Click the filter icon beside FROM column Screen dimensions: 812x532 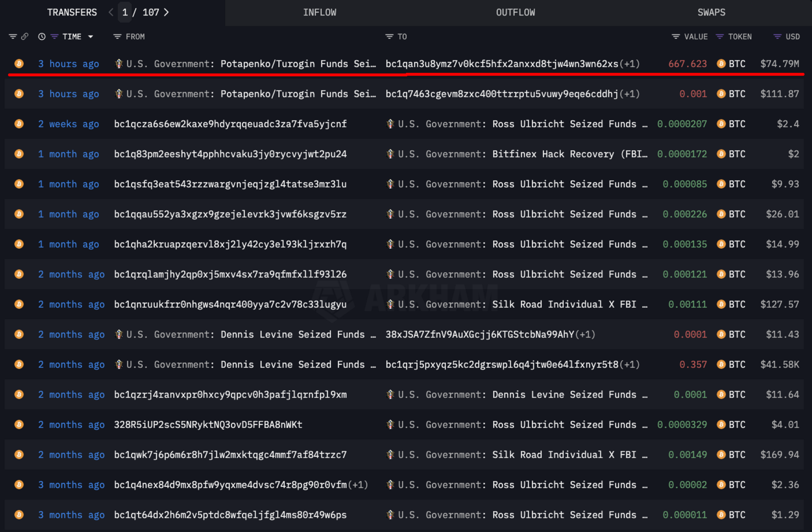coord(117,37)
